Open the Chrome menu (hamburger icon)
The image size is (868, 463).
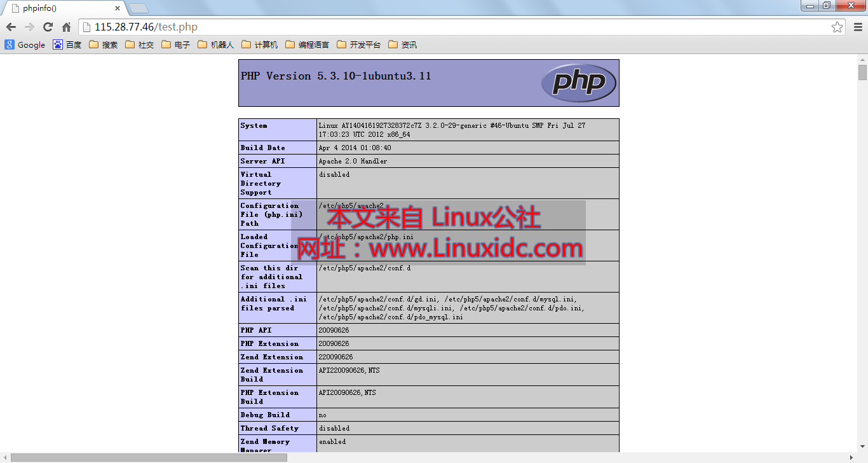point(857,27)
